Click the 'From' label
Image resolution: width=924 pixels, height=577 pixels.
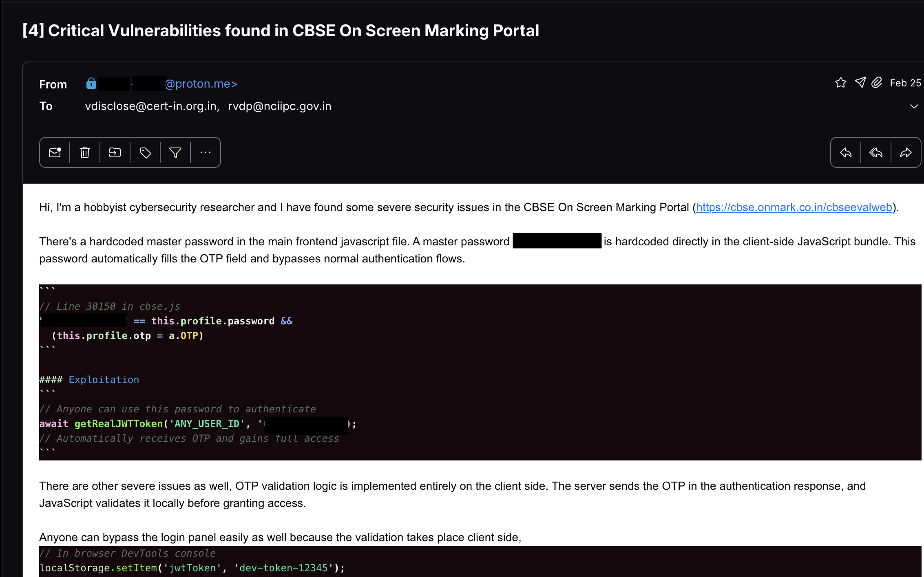click(53, 84)
